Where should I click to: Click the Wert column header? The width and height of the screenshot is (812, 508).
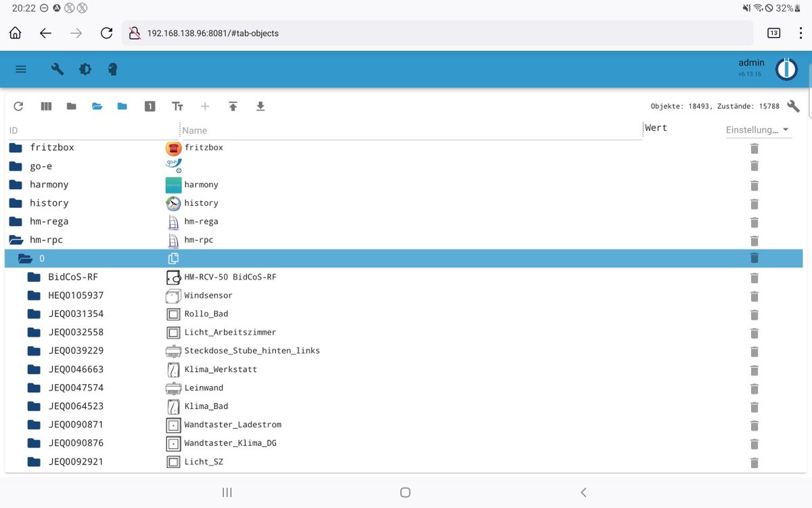pyautogui.click(x=656, y=127)
